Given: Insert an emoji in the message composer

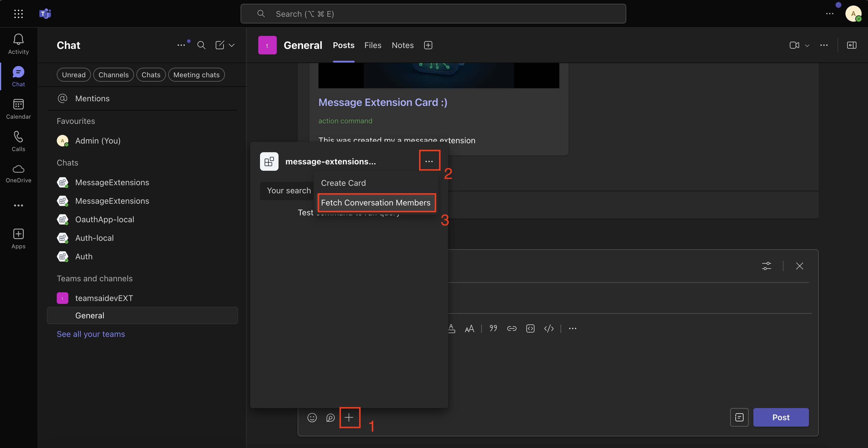Looking at the screenshot, I should click(312, 418).
